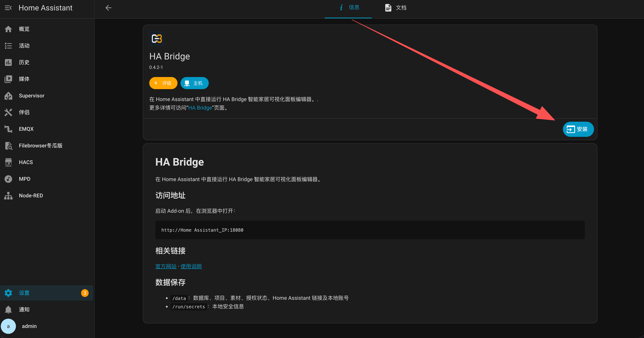Open the 概览 overview home icon
The image size is (644, 338).
click(8, 29)
